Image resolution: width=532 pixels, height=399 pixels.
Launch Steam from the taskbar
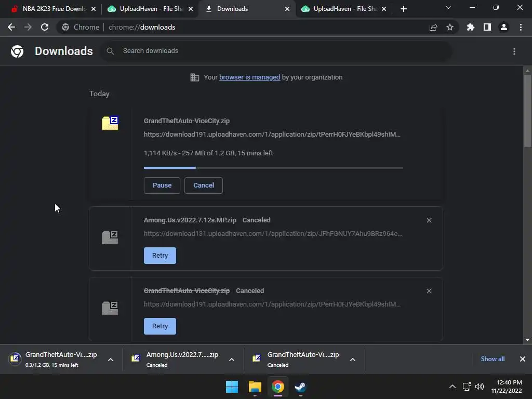pos(300,387)
